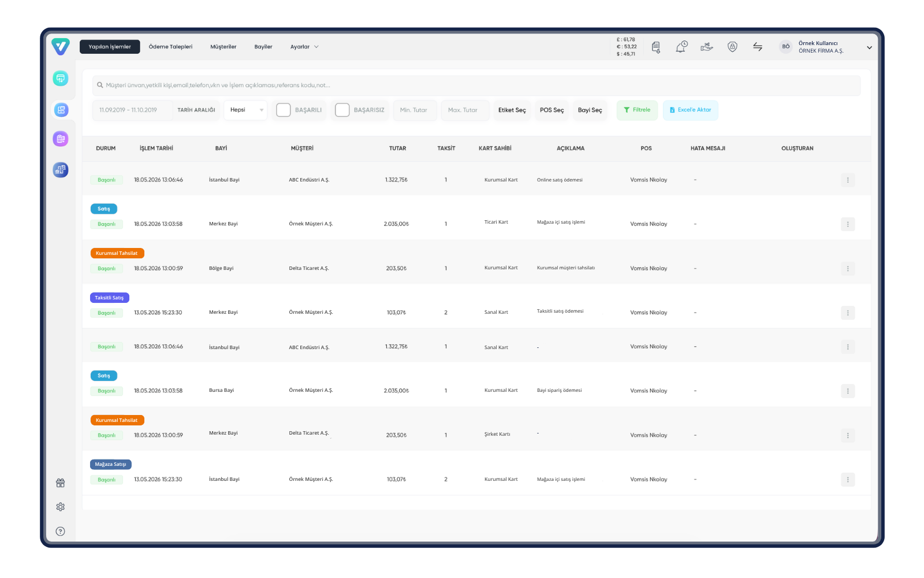Expand the user account chevron
This screenshot has height=578, width=924.
(869, 47)
